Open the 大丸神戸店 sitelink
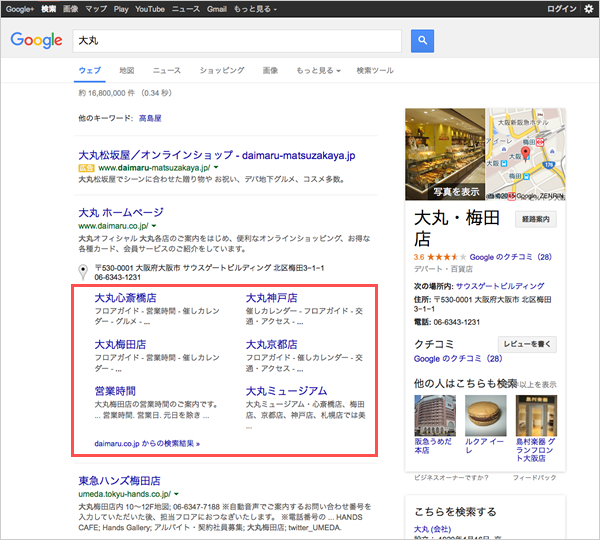This screenshot has height=540, width=600. pyautogui.click(x=272, y=298)
